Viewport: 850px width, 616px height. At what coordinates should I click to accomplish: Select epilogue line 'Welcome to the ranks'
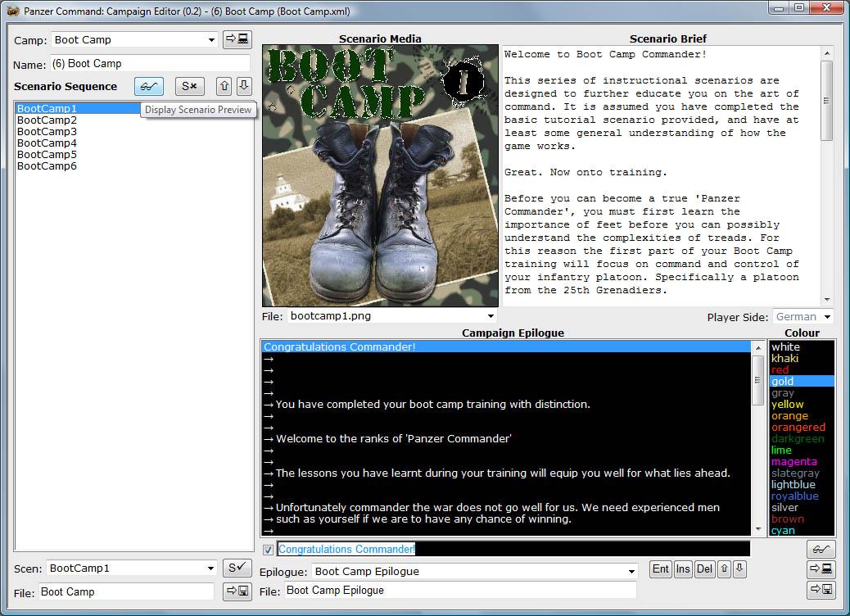[x=506, y=438]
